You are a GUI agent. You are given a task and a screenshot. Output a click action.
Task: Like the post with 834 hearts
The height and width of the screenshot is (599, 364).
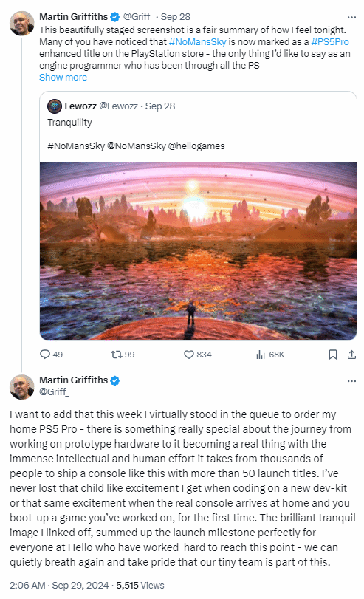click(189, 355)
